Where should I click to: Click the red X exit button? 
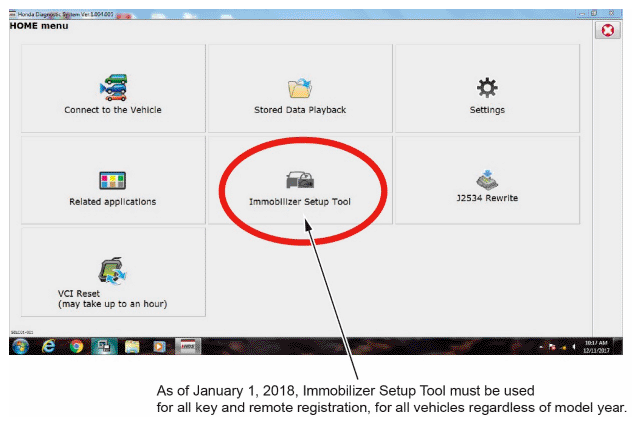(x=607, y=30)
